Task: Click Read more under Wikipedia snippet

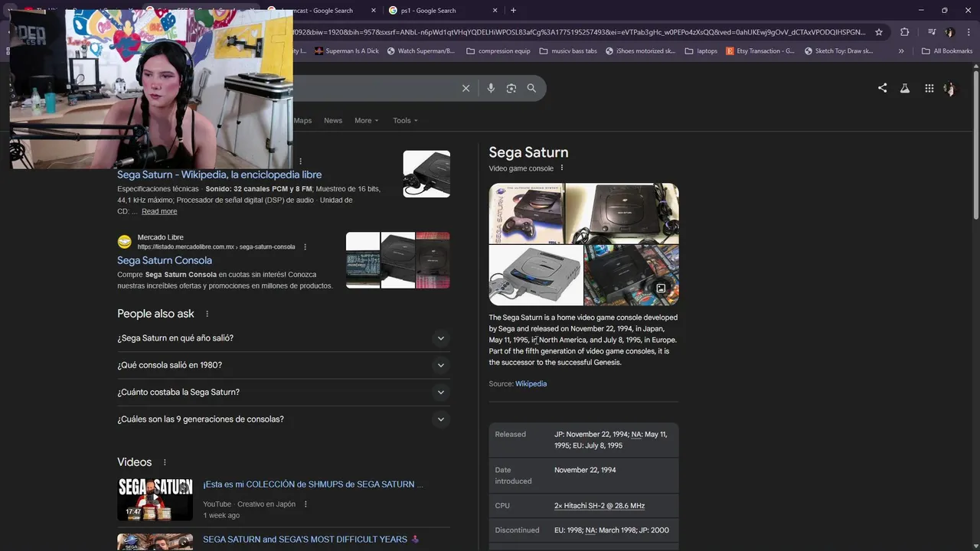Action: 159,211
